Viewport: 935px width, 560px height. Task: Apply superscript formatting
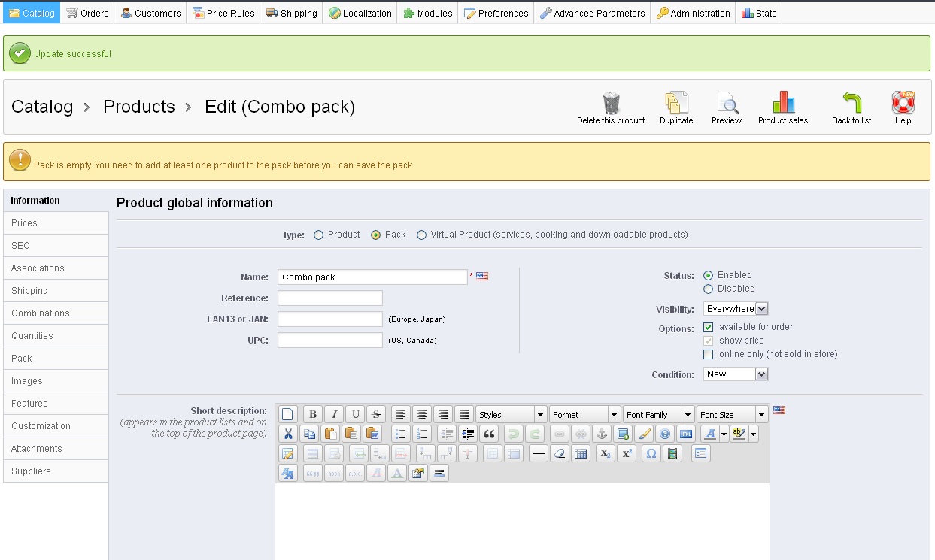coord(626,453)
